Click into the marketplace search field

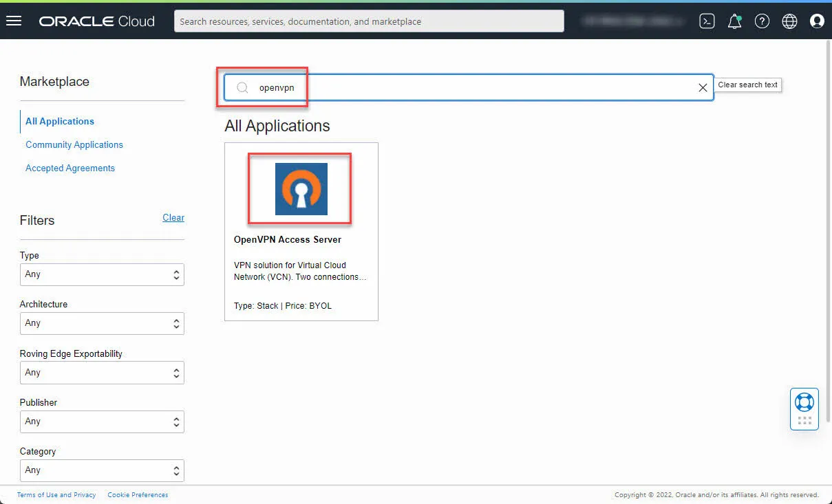[x=468, y=87]
